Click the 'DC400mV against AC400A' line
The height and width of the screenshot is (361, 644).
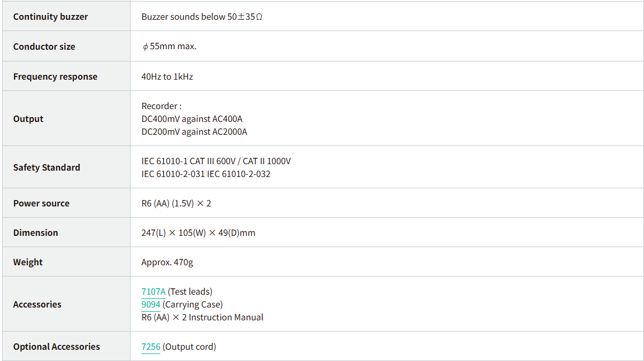click(x=191, y=119)
